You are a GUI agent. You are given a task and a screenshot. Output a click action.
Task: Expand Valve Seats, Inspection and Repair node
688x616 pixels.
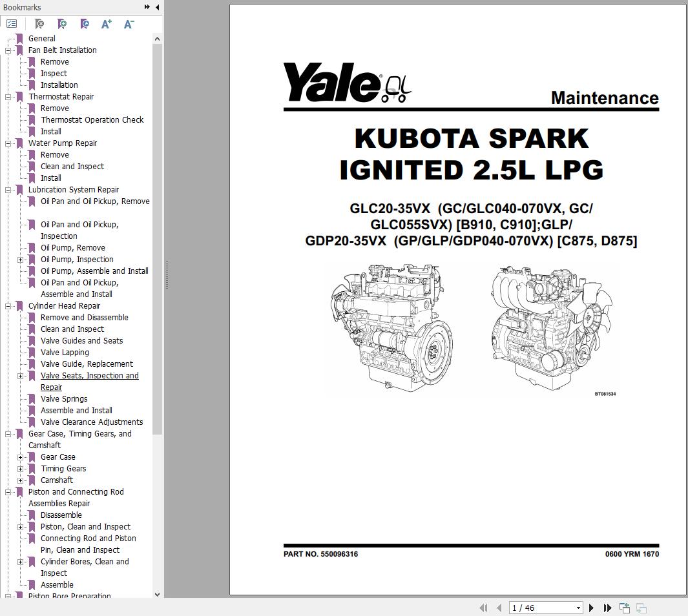[20, 376]
